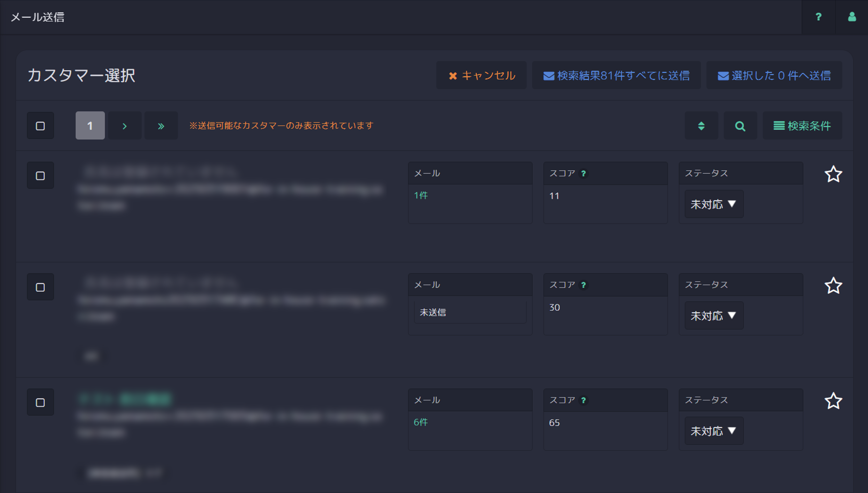
Task: Open the 6件 mail count link
Action: [x=421, y=422]
